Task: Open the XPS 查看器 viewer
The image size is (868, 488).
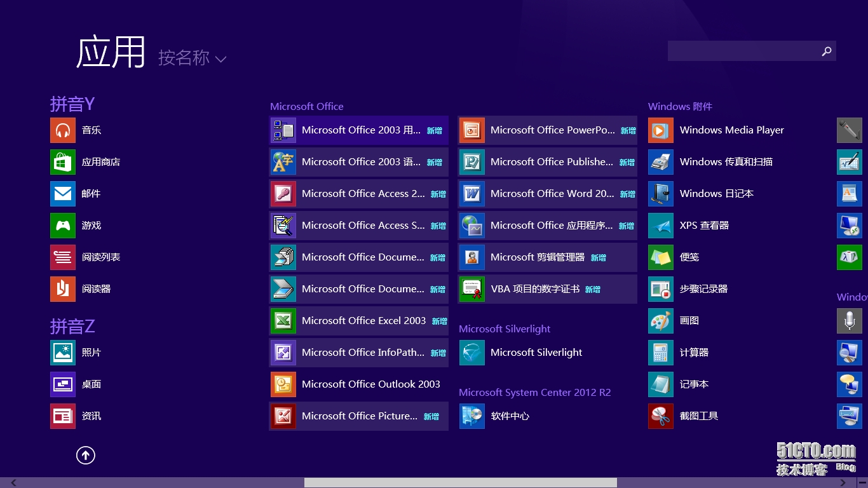Action: point(689,226)
